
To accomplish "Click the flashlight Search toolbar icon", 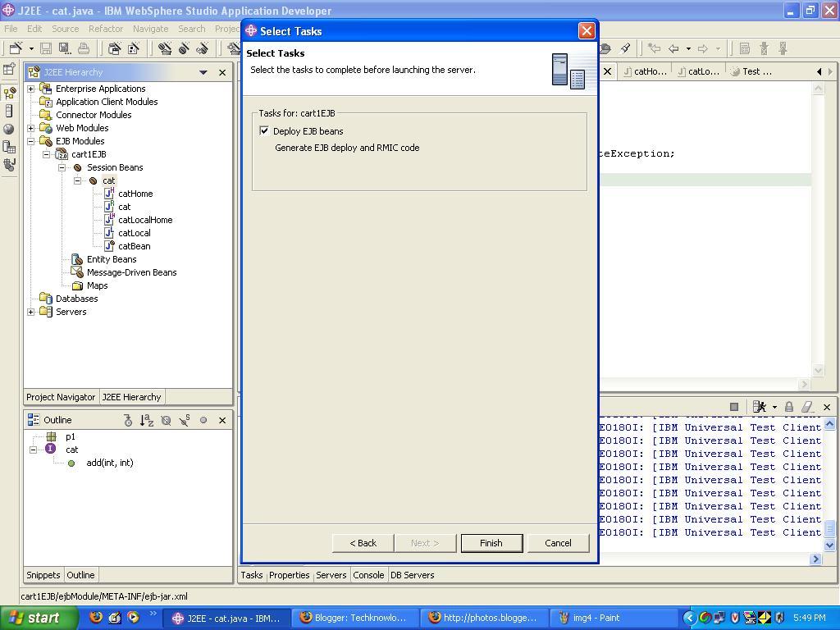I will [625, 48].
